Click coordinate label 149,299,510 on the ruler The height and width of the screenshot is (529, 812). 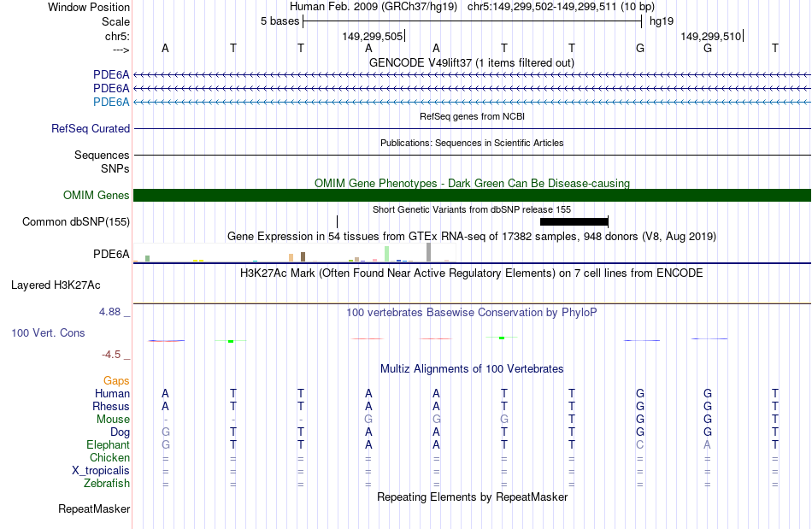pos(710,36)
